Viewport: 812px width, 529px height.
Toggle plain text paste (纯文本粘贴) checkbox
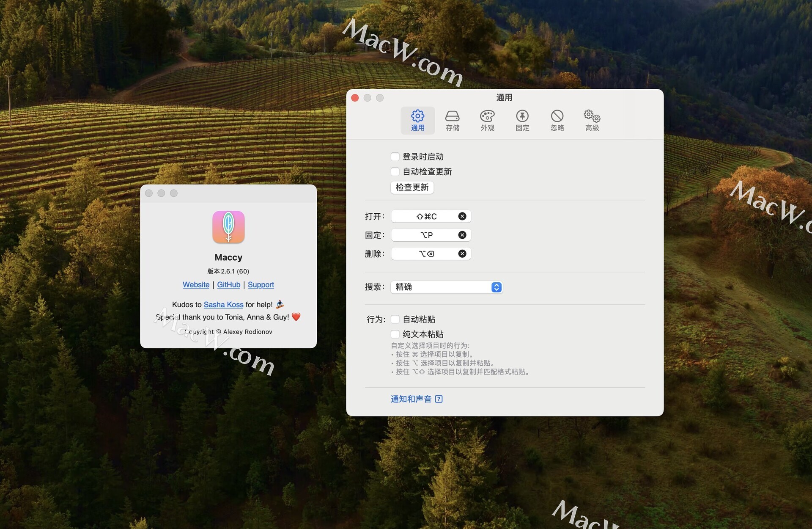pos(395,334)
